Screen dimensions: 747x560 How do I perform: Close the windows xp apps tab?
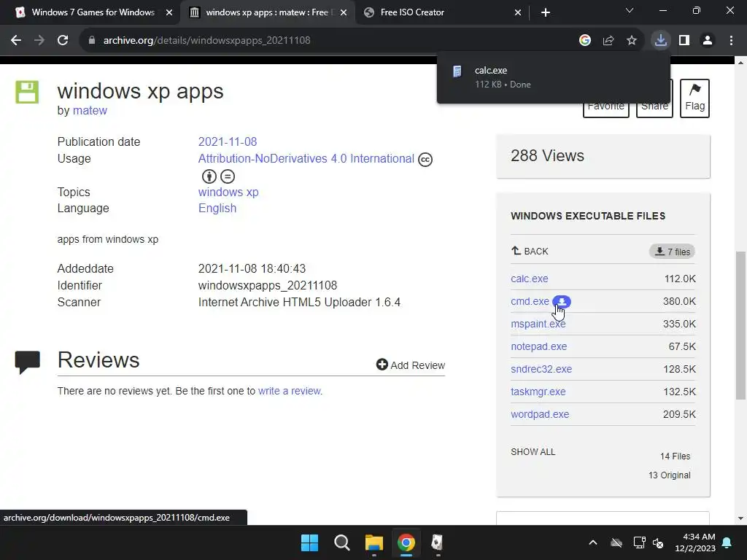[344, 12]
